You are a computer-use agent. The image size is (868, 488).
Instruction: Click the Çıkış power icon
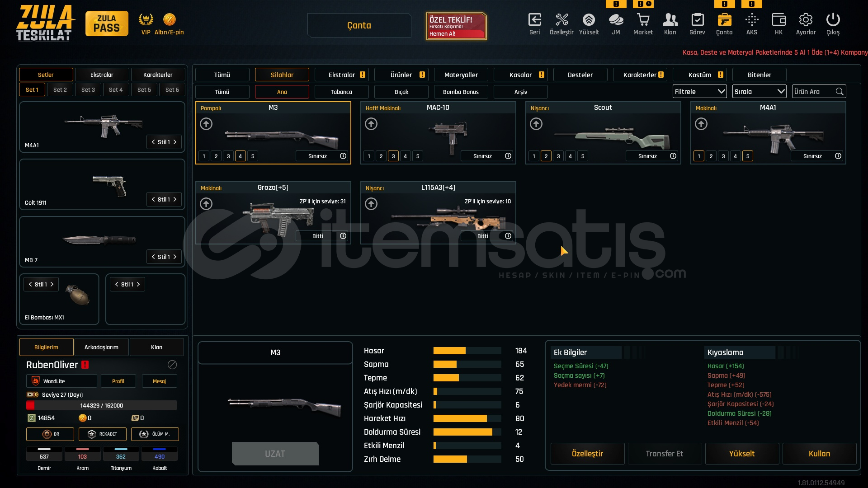point(833,20)
